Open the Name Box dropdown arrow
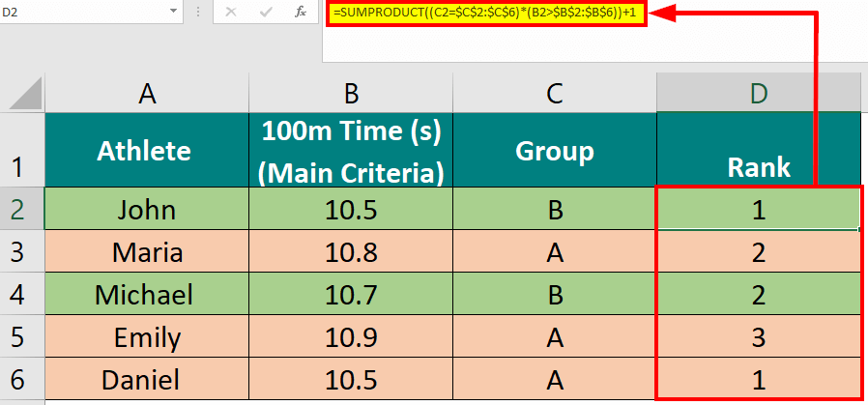868x405 pixels. coord(174,12)
